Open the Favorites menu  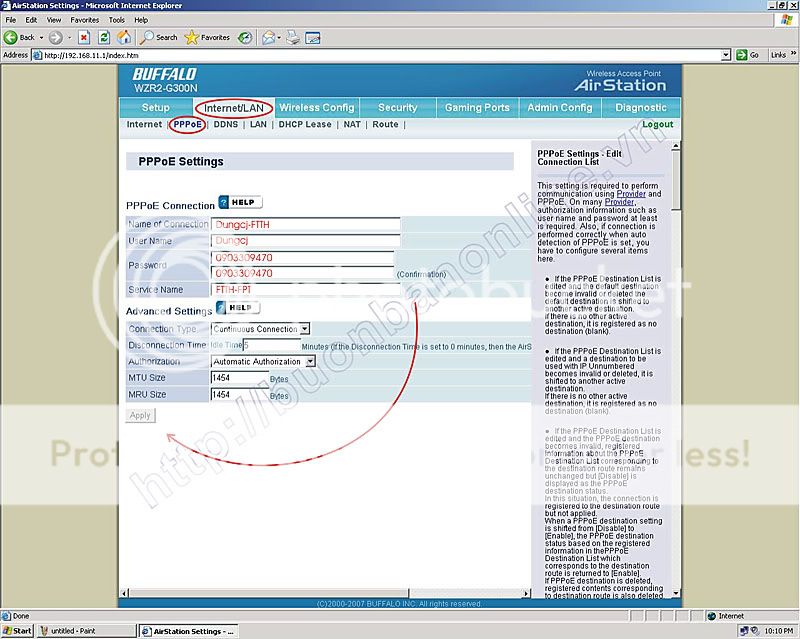coord(85,20)
